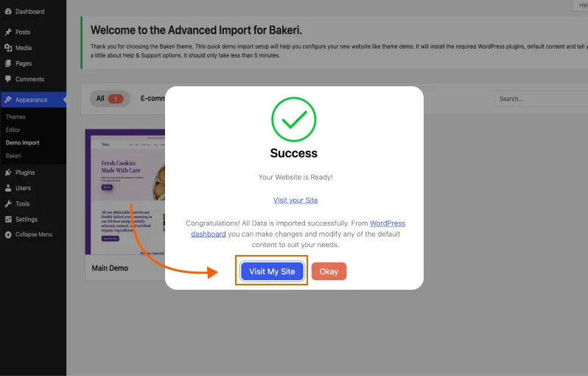Click the Tools wrench icon
The width and height of the screenshot is (588, 376).
(x=8, y=203)
